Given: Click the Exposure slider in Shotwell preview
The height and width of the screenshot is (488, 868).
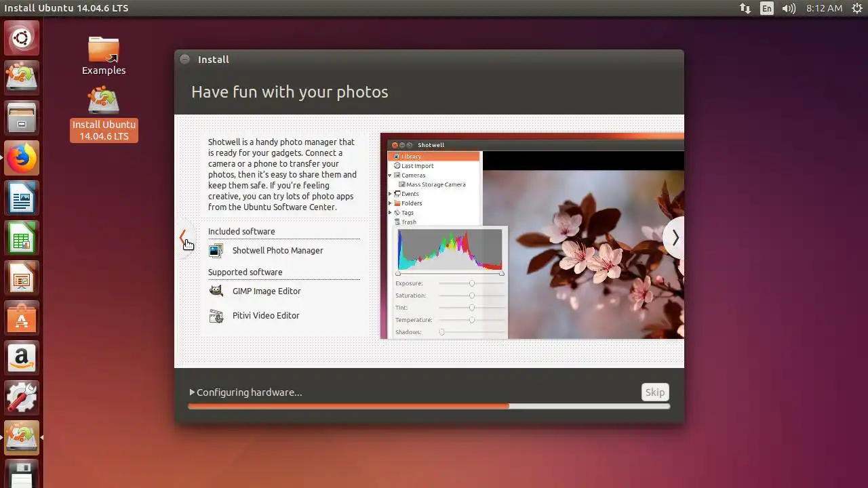Looking at the screenshot, I should click(471, 283).
